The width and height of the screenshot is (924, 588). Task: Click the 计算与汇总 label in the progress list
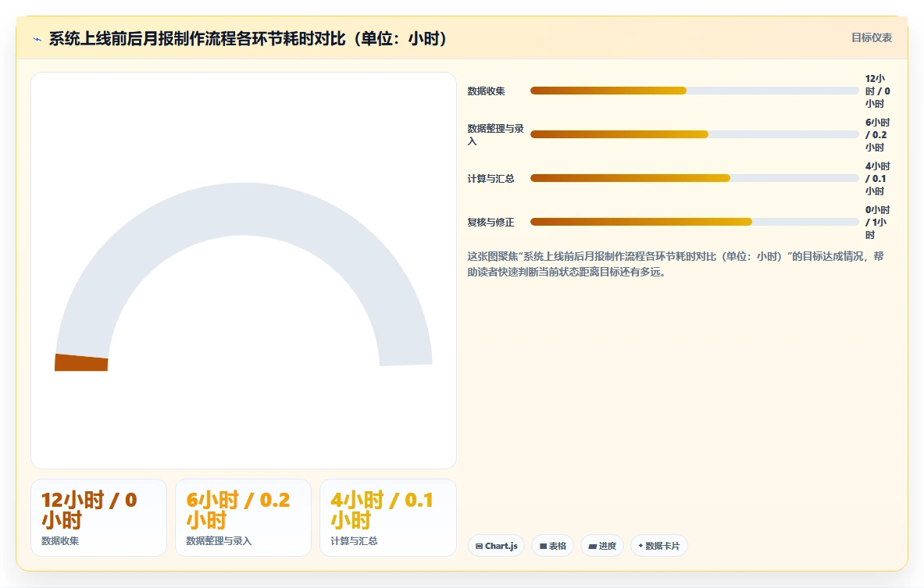coord(491,178)
